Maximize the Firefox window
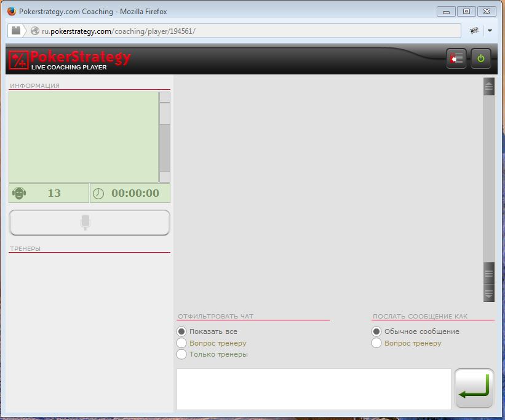The image size is (505, 420). coord(466,12)
